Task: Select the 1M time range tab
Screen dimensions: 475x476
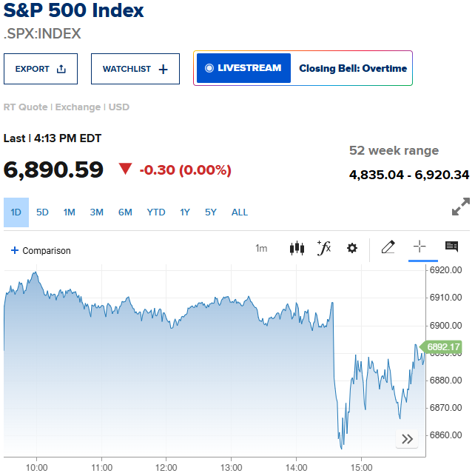Action: coord(70,212)
